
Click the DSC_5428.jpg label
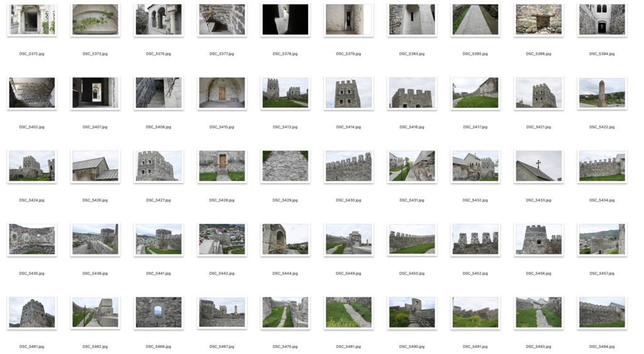pyautogui.click(x=222, y=200)
